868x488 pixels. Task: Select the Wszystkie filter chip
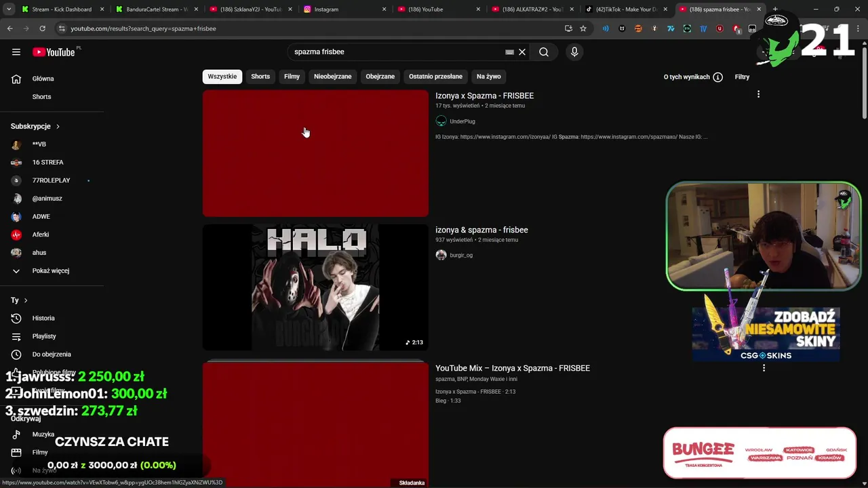coord(222,77)
